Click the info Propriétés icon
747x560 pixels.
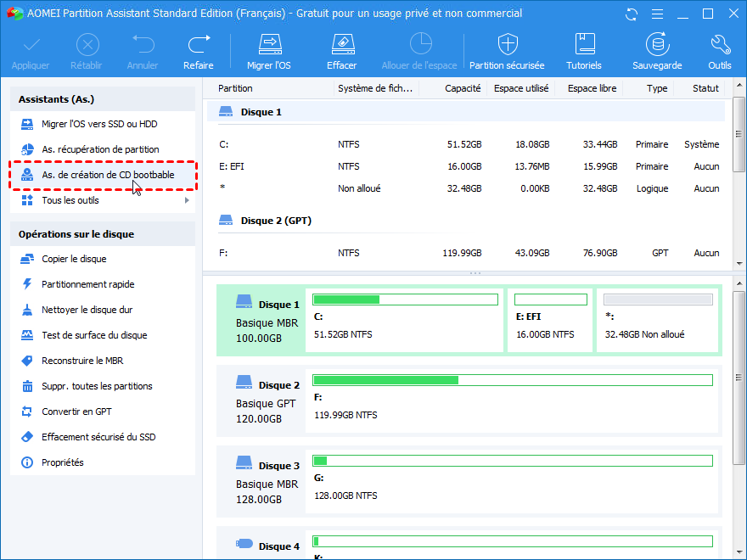click(x=27, y=463)
